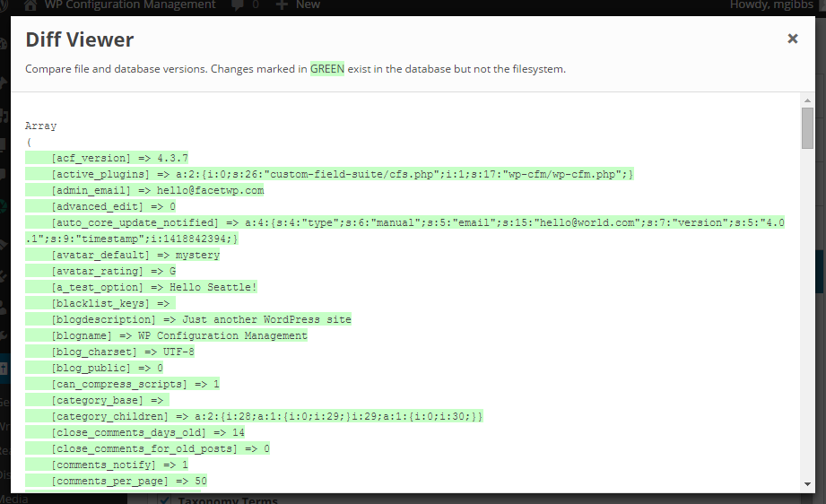
Task: Click the scrollbar up arrow in the diff pane
Action: click(x=807, y=100)
